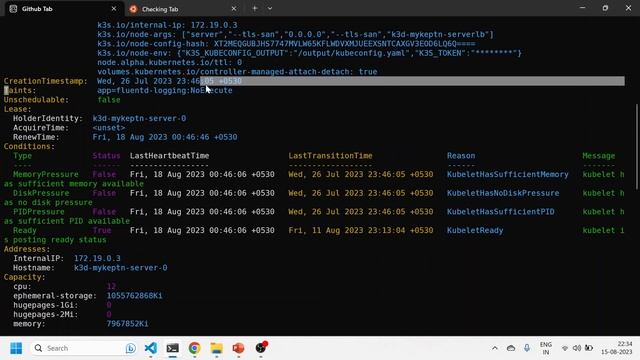The height and width of the screenshot is (360, 640).
Task: Click the Ready status True value
Action: tap(102, 231)
